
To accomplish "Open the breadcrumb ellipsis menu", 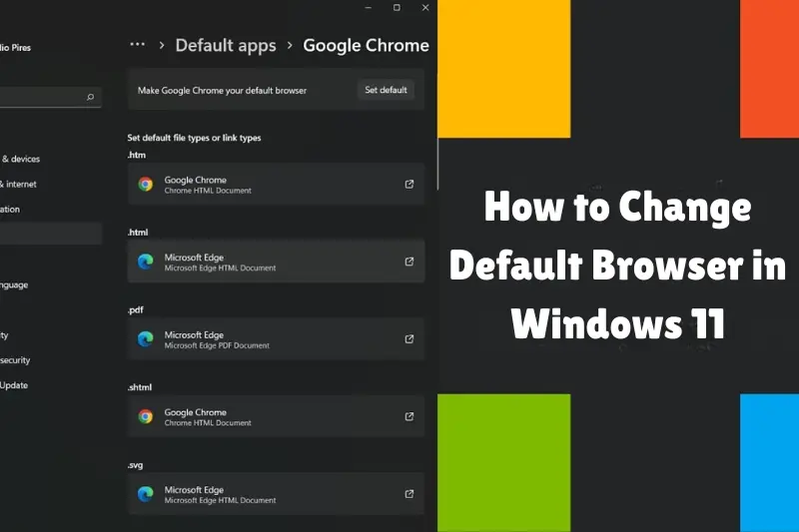I will (x=137, y=45).
